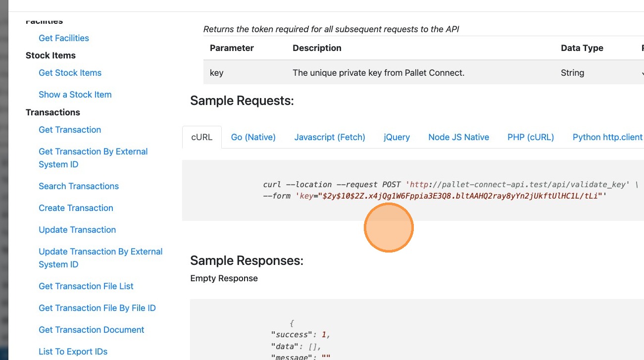Open the Get Facilities link
Image resolution: width=644 pixels, height=360 pixels.
point(64,38)
